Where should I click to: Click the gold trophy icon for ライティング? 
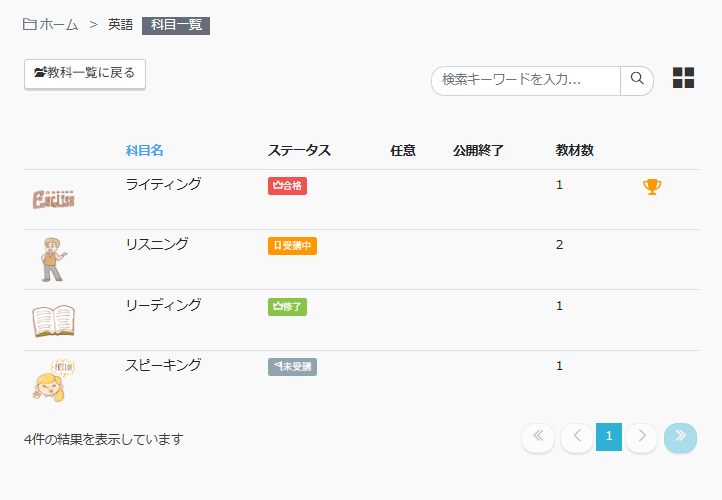click(652, 186)
